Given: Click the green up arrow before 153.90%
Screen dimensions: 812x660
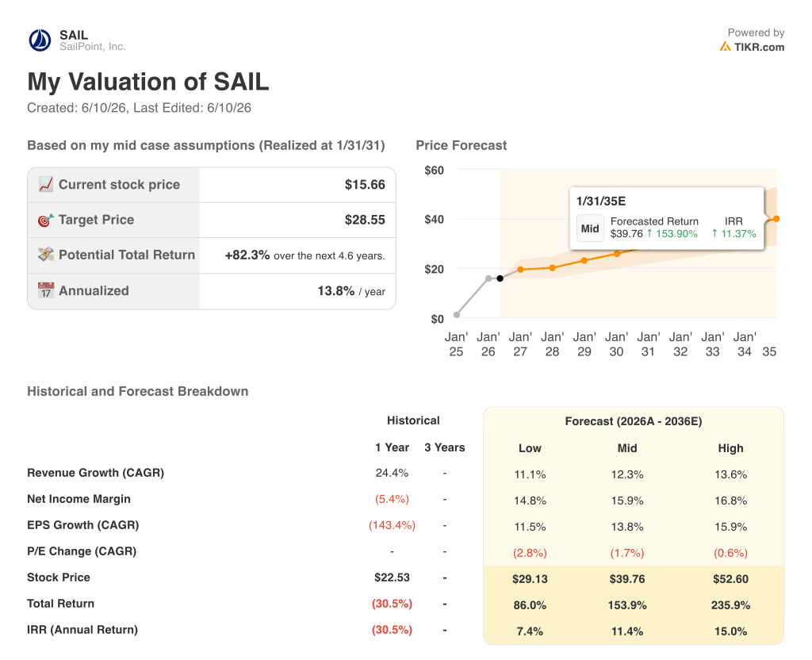Looking at the screenshot, I should click(x=649, y=234).
